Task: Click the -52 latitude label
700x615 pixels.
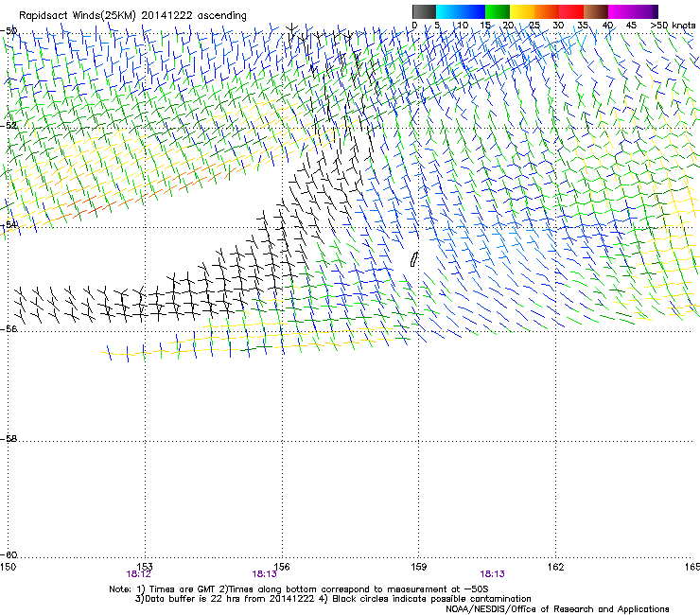Action: (9, 126)
